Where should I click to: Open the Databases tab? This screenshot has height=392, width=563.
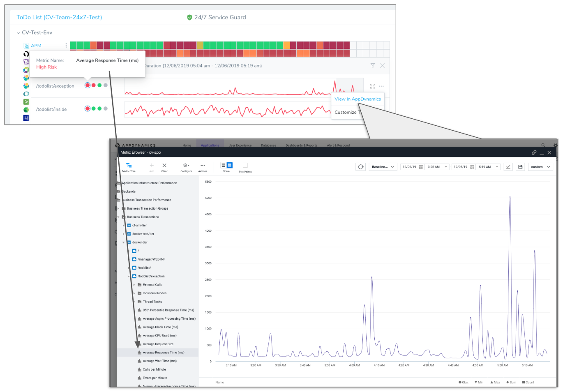click(268, 145)
